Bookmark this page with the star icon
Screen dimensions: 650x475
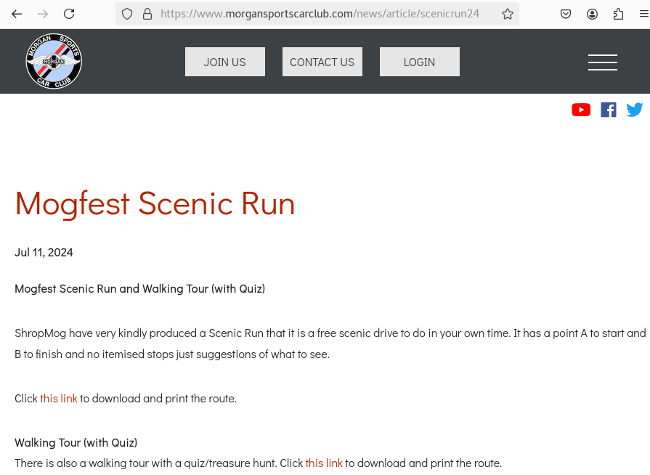[507, 14]
